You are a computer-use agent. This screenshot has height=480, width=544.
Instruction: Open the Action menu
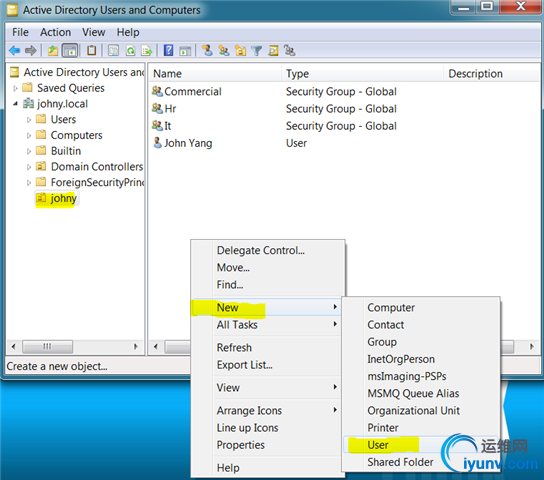tap(56, 32)
